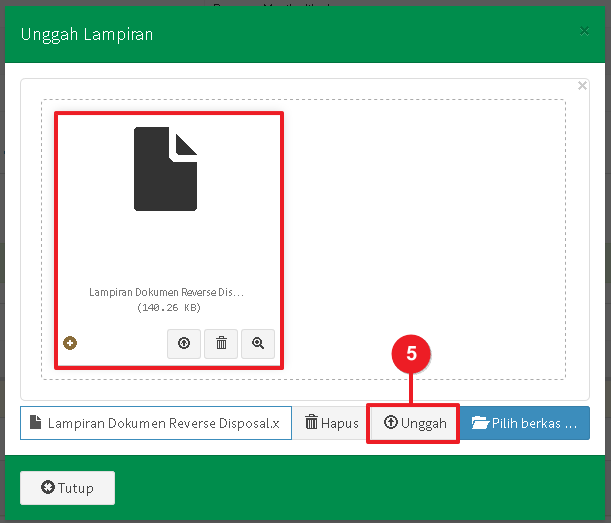
Task: Close the file preview panel with the small x
Action: point(582,86)
